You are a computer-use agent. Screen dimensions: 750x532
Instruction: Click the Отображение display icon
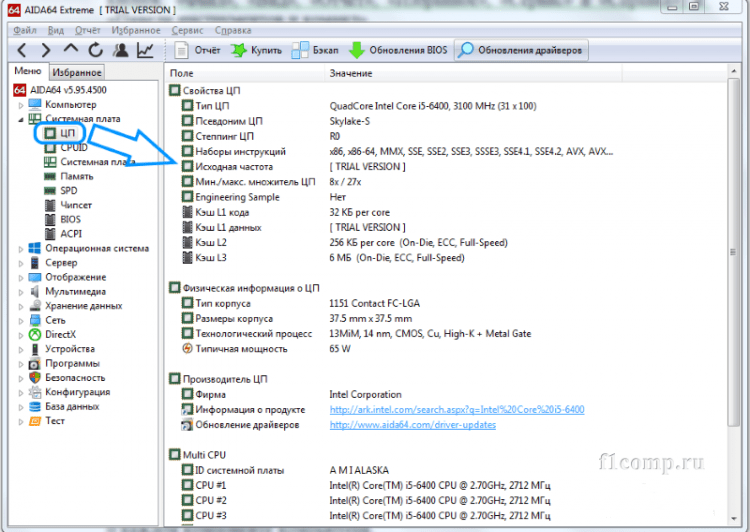[x=34, y=277]
